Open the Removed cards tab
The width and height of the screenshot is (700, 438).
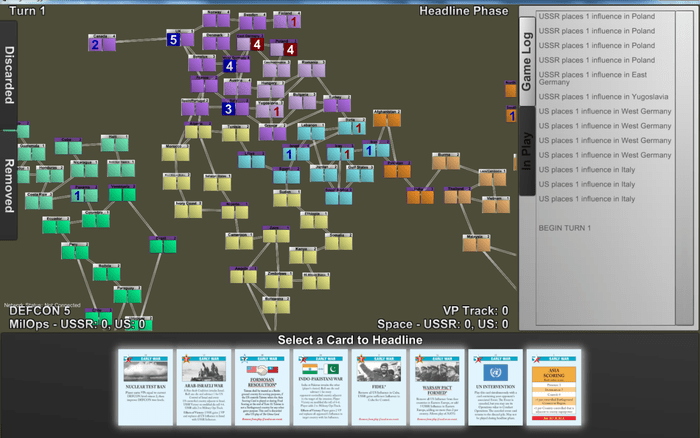coord(9,185)
